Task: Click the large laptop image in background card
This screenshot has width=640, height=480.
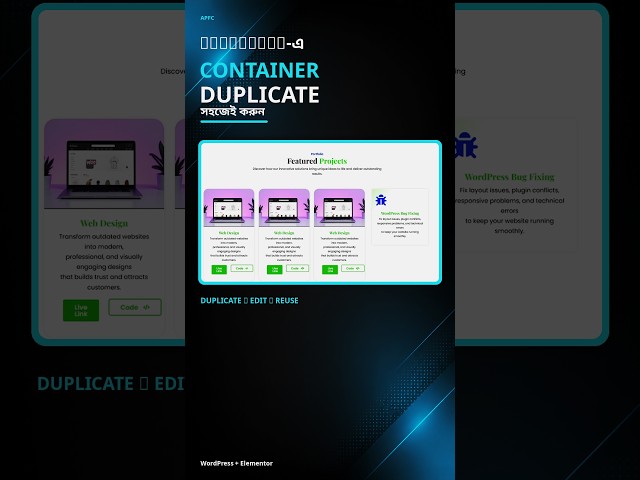Action: pyautogui.click(x=104, y=164)
